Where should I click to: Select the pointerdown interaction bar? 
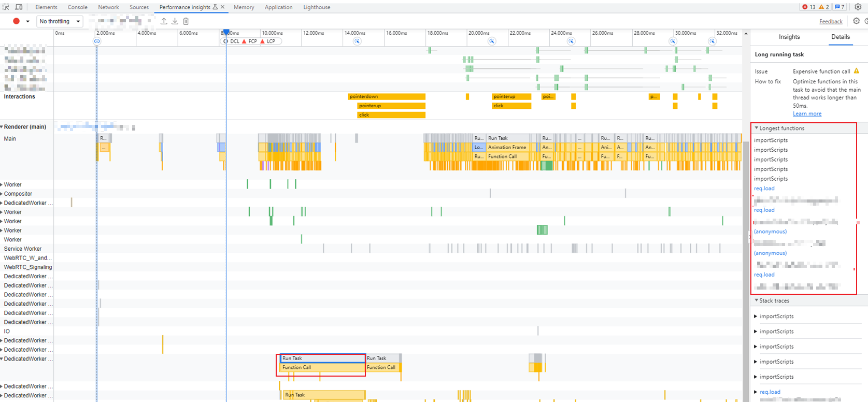387,96
